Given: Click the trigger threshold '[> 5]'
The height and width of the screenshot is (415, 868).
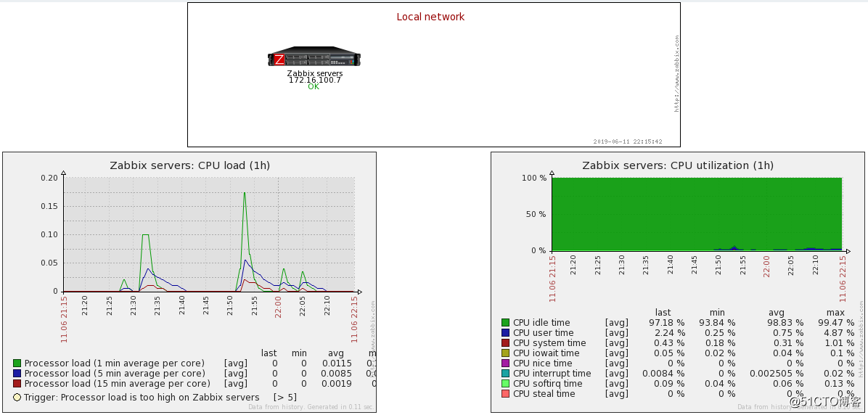Looking at the screenshot, I should coord(285,398).
